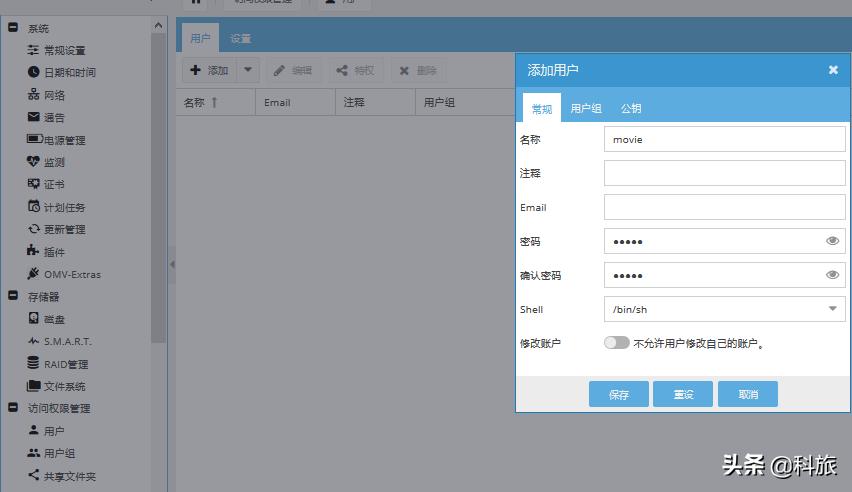
Task: Click the 取消 button
Action: pos(748,394)
